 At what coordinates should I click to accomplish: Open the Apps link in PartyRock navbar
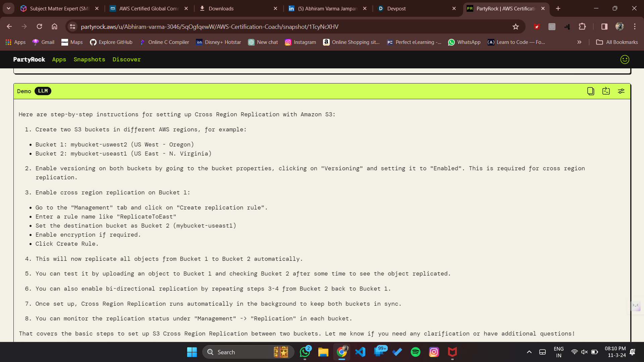coord(59,59)
